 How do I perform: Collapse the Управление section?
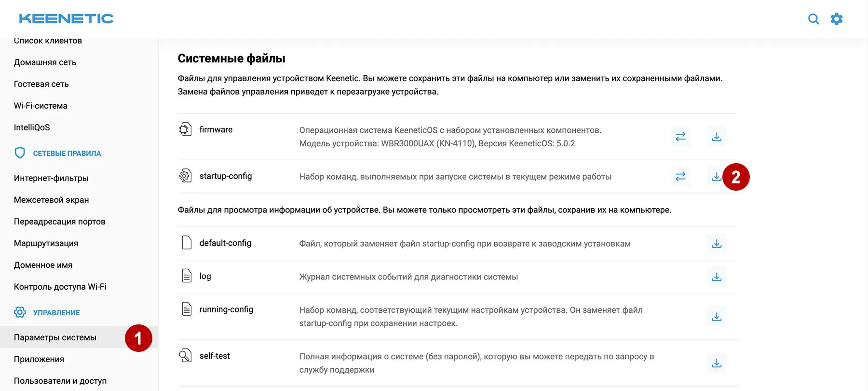[x=55, y=312]
